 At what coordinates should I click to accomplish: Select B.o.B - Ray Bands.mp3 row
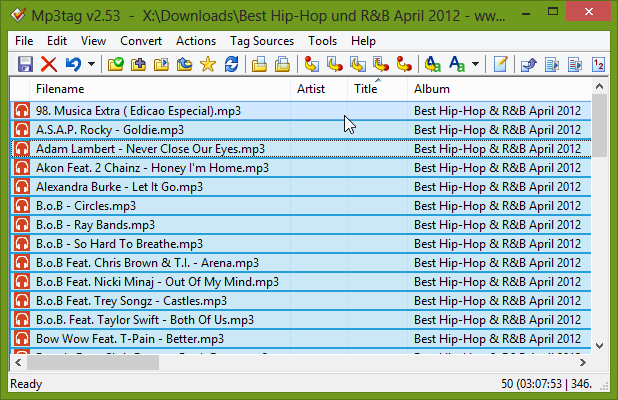[x=301, y=225]
